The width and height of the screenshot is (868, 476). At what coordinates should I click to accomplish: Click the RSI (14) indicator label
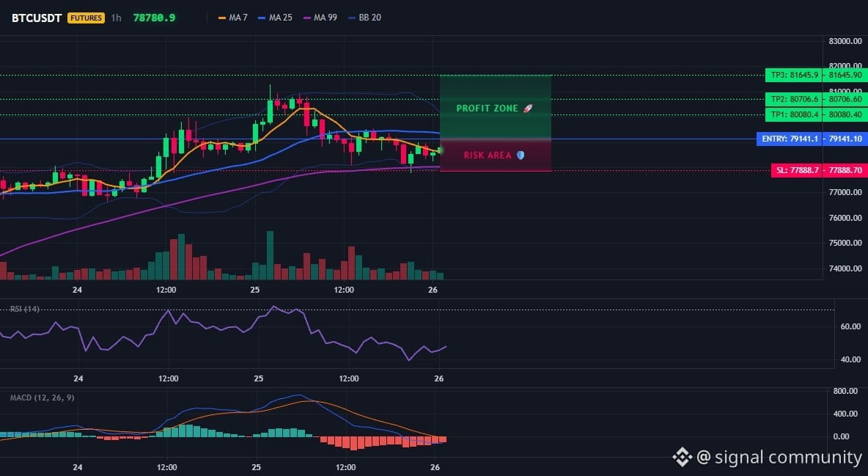click(24, 309)
